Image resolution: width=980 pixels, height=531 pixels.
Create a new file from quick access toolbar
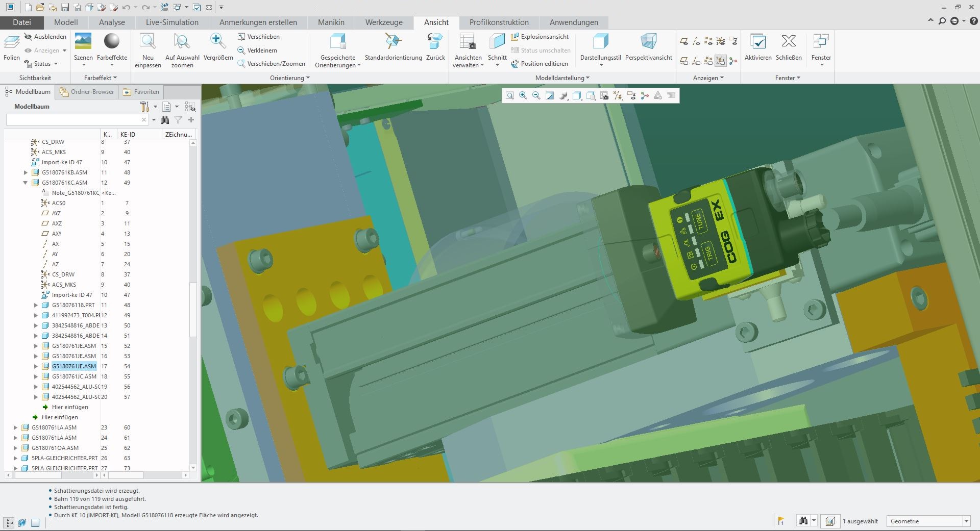click(x=28, y=7)
